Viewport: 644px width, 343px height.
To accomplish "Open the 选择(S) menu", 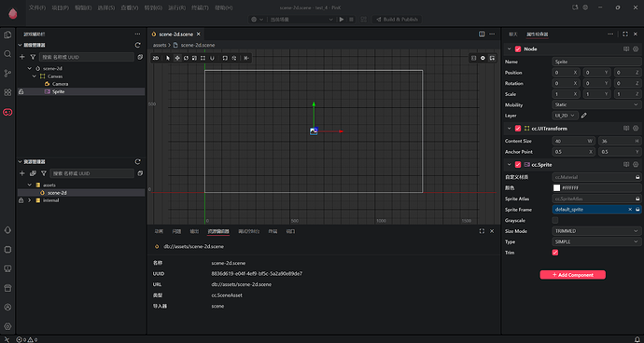I will pyautogui.click(x=106, y=7).
